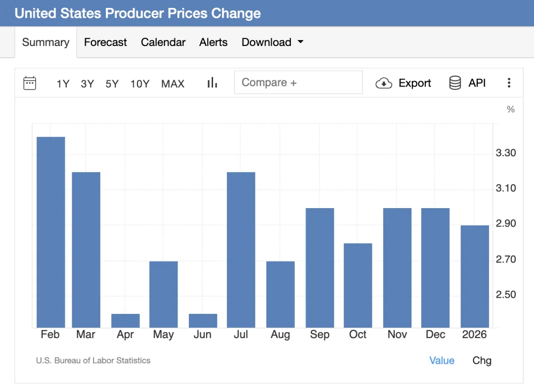Choose the 10Y time range

tap(140, 84)
